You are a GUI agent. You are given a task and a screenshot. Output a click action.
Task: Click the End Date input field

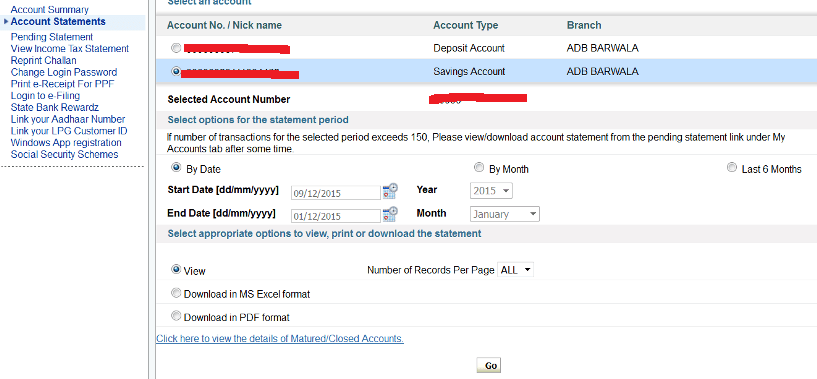point(336,216)
